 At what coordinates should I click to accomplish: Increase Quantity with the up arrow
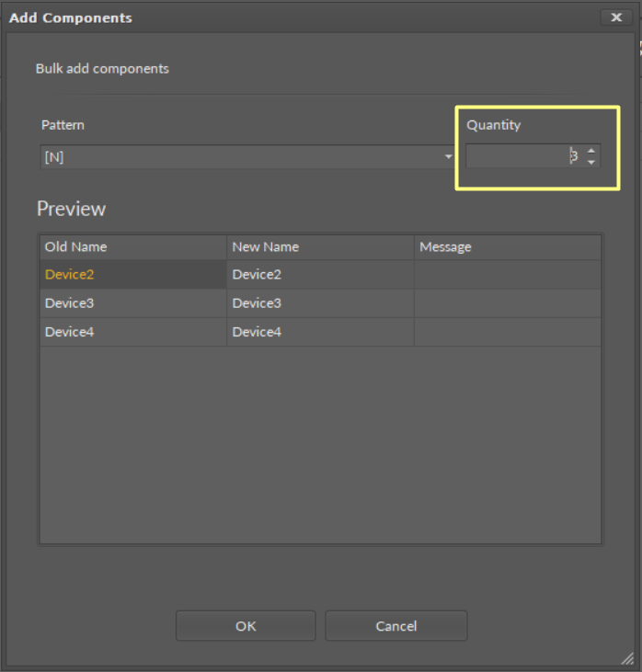click(591, 151)
